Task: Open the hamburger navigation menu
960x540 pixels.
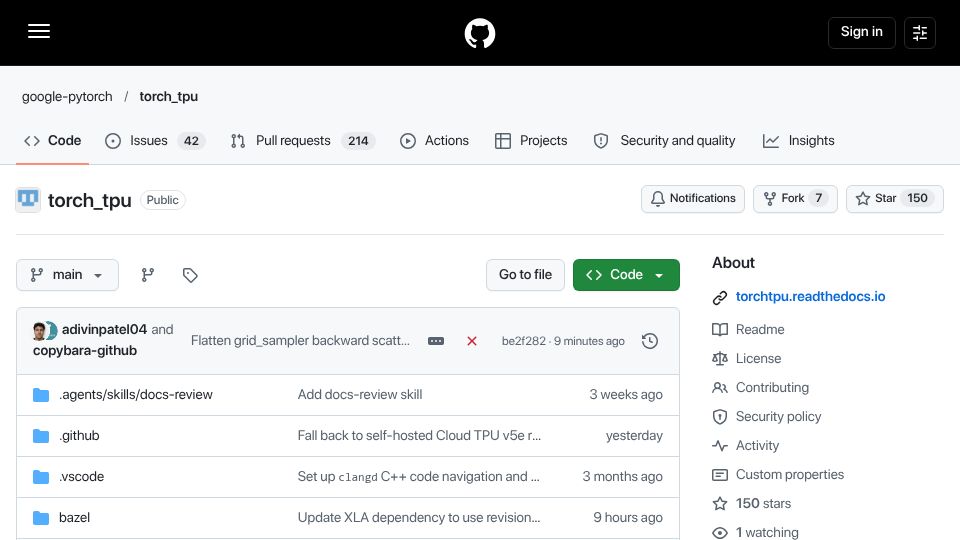Action: point(39,31)
